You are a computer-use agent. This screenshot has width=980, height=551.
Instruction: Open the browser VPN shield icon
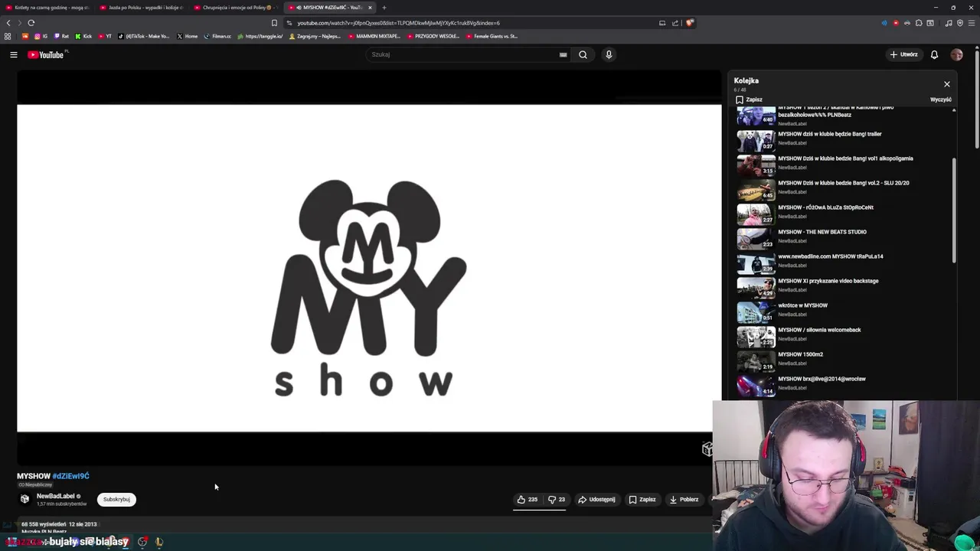[960, 23]
